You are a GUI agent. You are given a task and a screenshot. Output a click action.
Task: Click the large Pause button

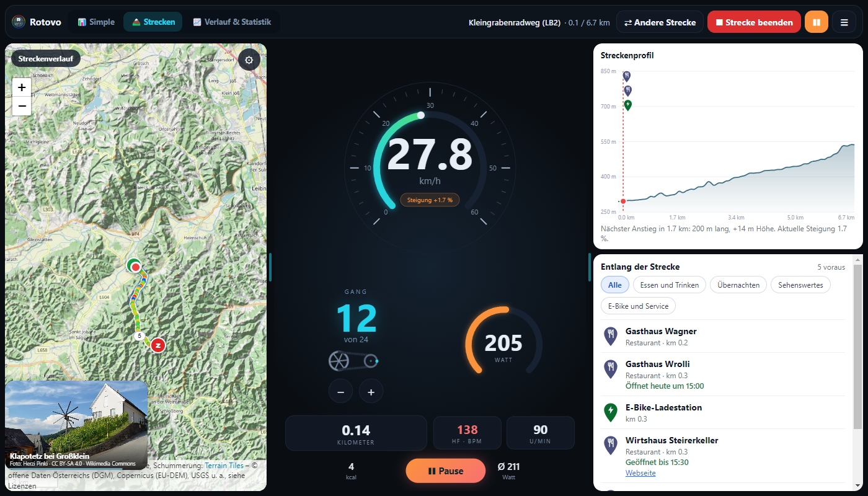tap(445, 471)
